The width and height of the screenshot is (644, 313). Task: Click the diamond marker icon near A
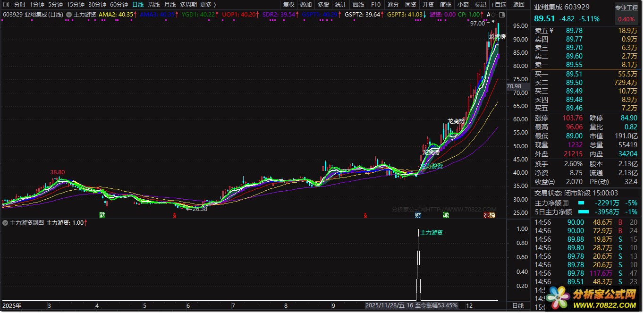pyautogui.click(x=493, y=15)
